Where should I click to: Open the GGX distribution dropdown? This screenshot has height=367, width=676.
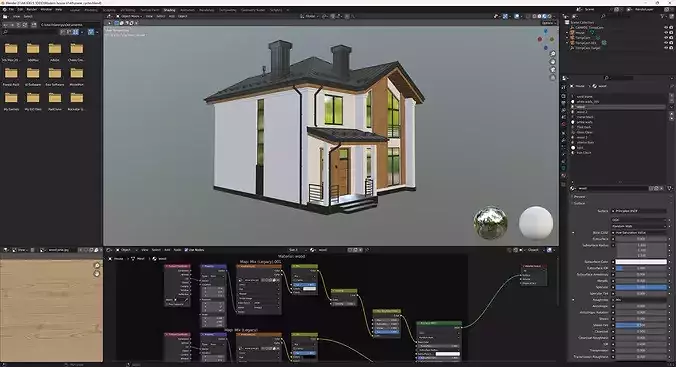(x=639, y=220)
